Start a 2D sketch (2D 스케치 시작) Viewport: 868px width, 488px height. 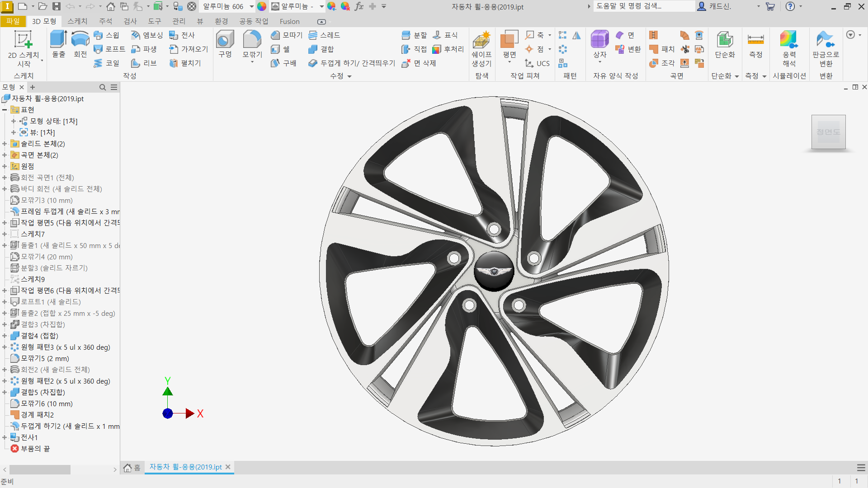24,49
